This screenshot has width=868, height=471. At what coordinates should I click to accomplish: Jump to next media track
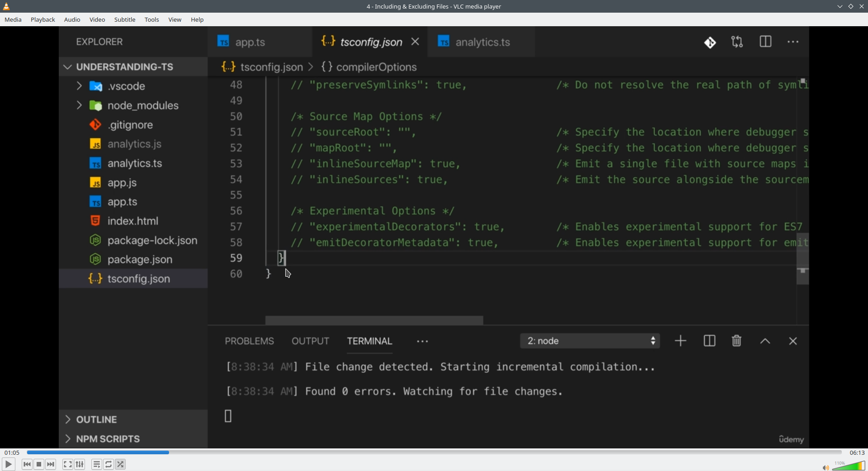pyautogui.click(x=51, y=464)
